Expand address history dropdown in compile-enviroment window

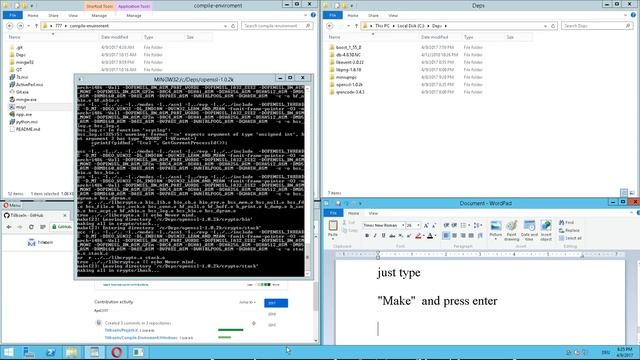click(225, 26)
